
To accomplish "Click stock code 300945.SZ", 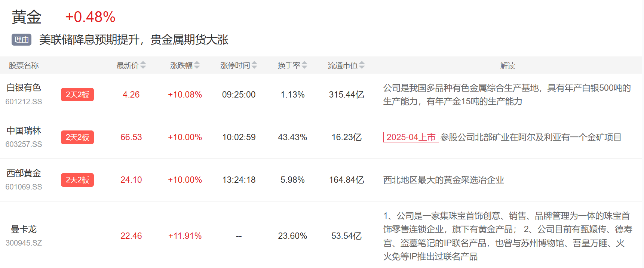I will click(x=24, y=243).
